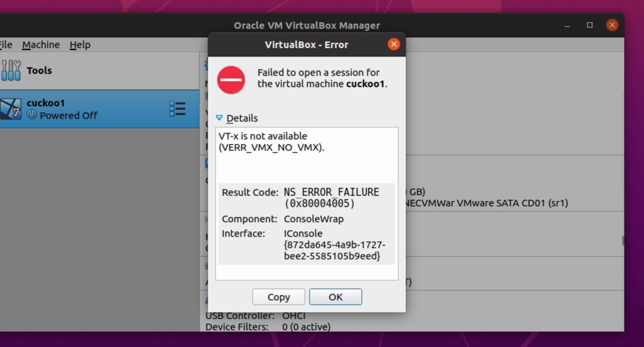
Task: Open cuckoo1's hamburger tools menu icon
Action: (x=177, y=109)
